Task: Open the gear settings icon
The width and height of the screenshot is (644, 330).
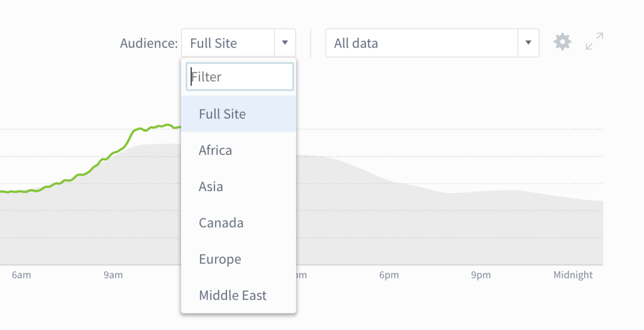Action: 562,42
